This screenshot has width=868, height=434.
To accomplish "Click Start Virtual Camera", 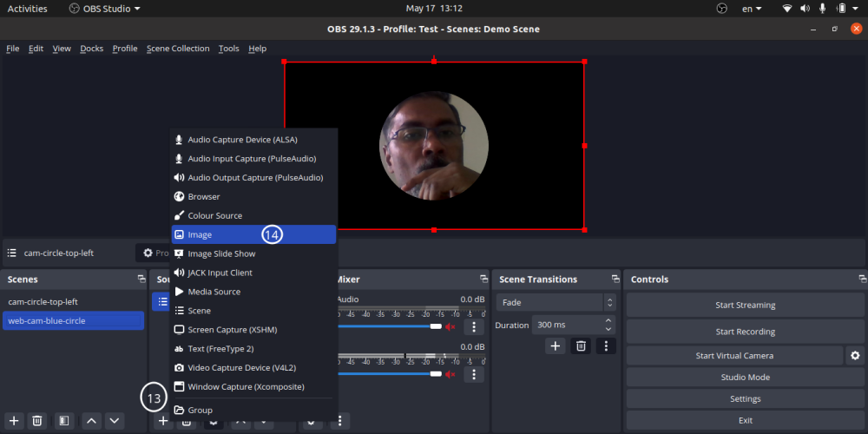I will [734, 355].
